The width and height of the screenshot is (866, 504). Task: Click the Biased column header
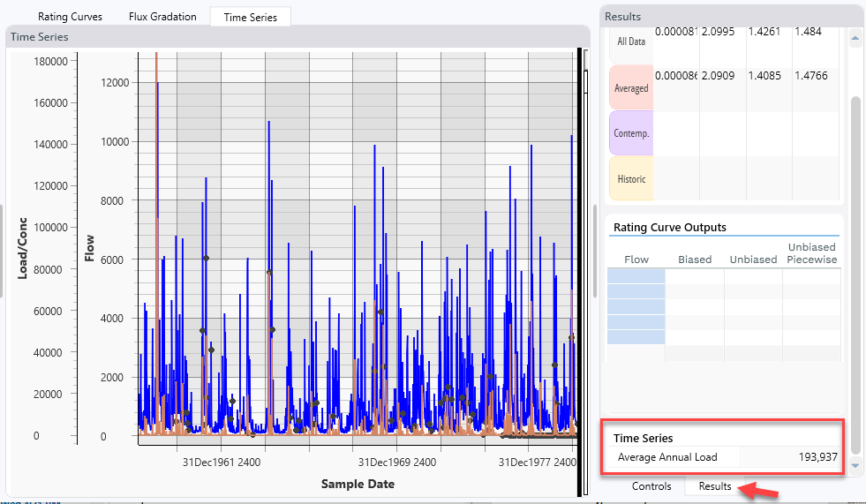[x=694, y=260]
